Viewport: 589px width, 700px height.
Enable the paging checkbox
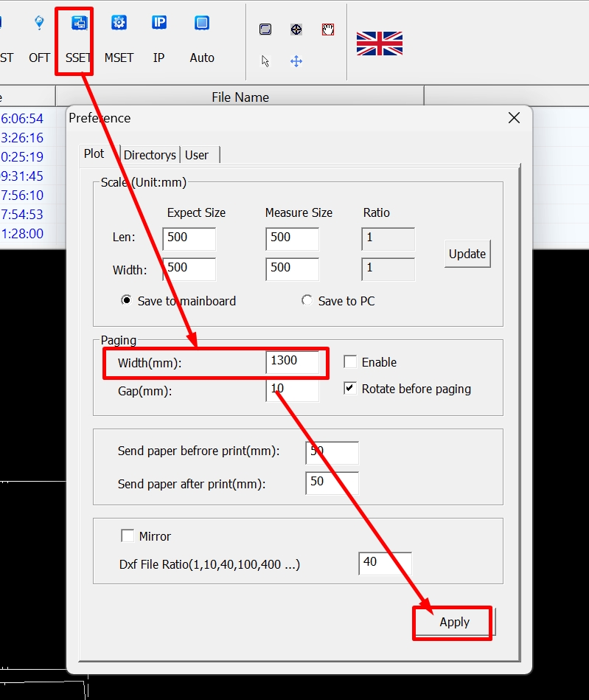pos(351,362)
